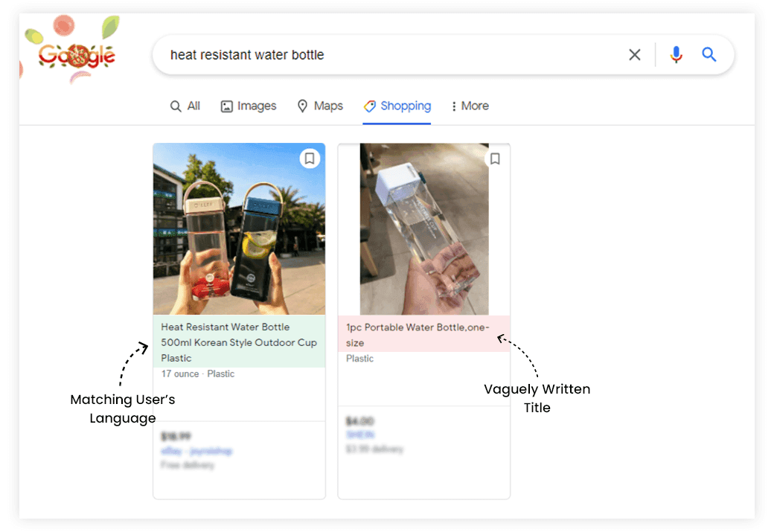Screen dimensions: 774x532
Task: Click the location pin icon beside Maps
Action: pos(304,106)
